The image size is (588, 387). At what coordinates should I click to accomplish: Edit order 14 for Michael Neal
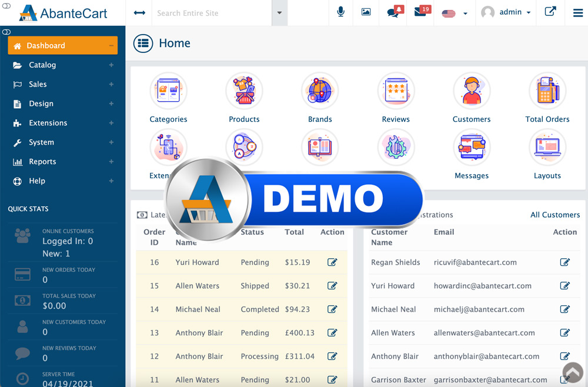332,309
